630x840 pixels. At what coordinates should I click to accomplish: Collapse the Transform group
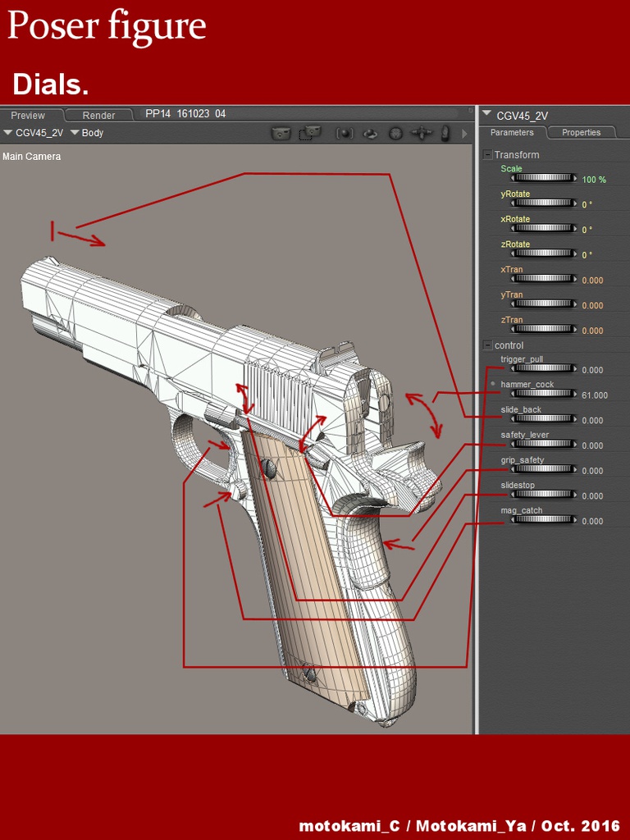coord(487,155)
